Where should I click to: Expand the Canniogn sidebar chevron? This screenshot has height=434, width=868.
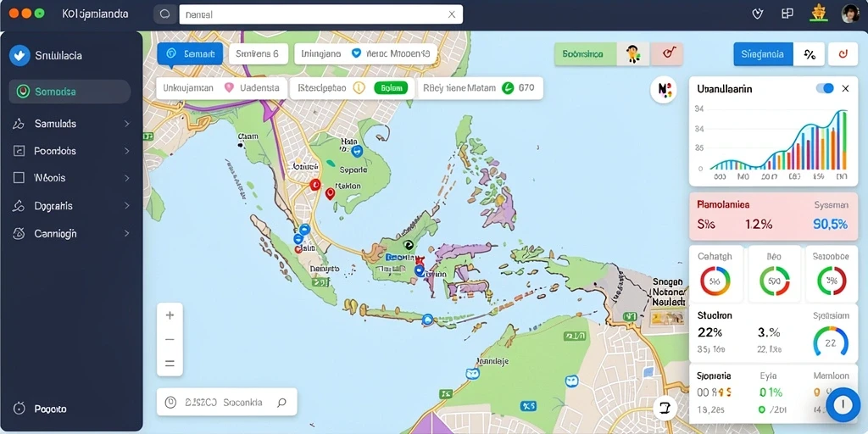127,234
